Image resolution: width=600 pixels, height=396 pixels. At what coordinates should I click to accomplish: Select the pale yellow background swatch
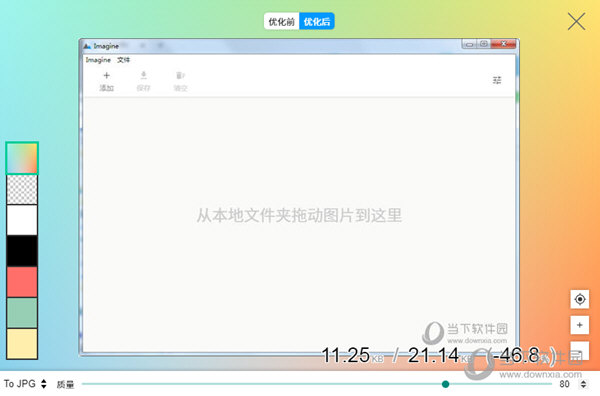[22, 344]
